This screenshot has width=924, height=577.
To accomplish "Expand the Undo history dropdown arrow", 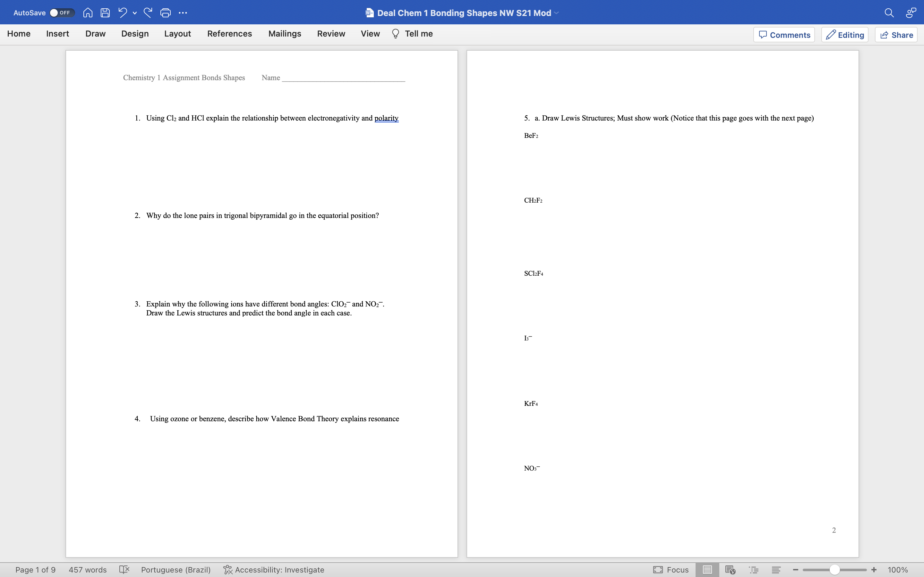I will pos(135,13).
